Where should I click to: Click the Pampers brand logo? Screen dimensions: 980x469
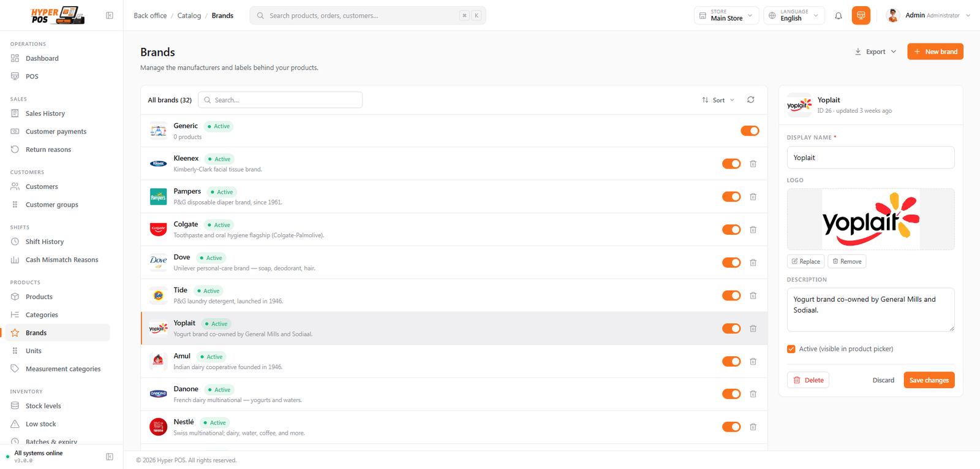[158, 197]
